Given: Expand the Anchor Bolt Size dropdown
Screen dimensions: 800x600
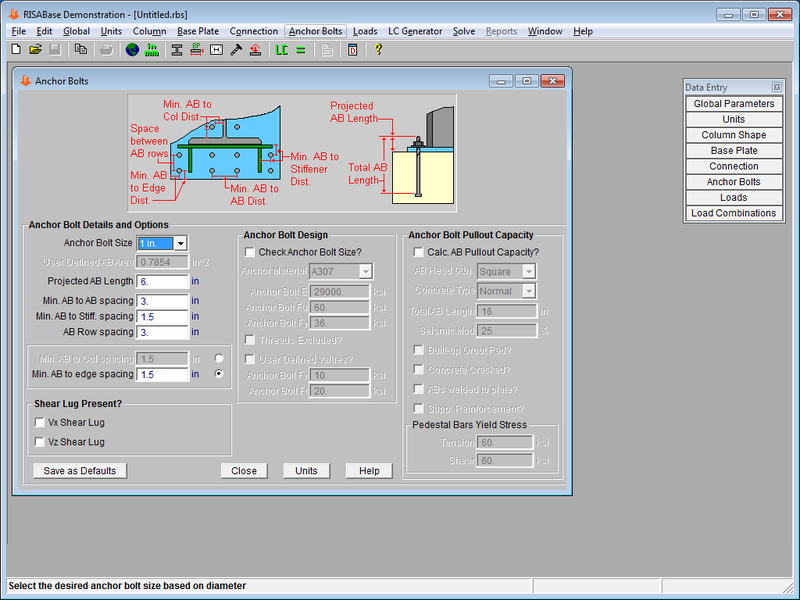Looking at the screenshot, I should (x=180, y=243).
